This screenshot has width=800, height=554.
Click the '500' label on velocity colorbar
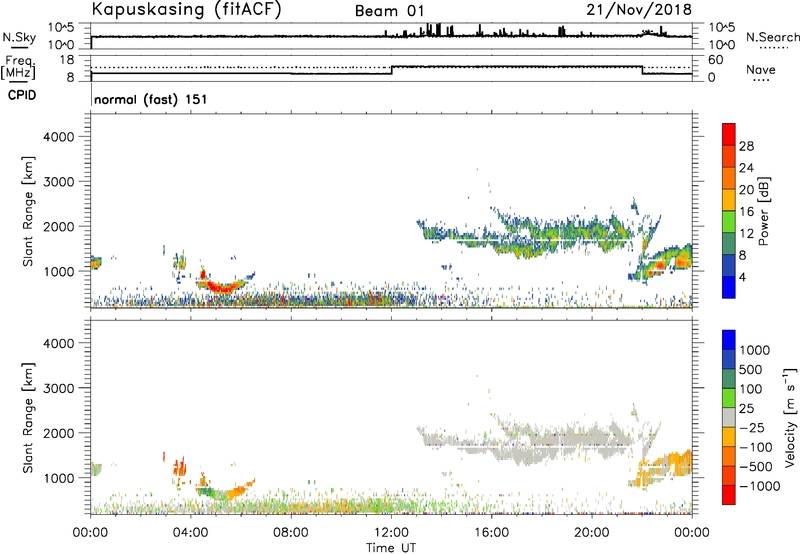[752, 369]
